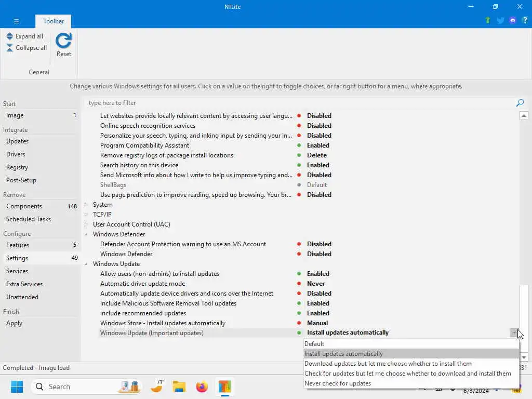
Task: Open the Post-Setup page
Action: (x=21, y=180)
